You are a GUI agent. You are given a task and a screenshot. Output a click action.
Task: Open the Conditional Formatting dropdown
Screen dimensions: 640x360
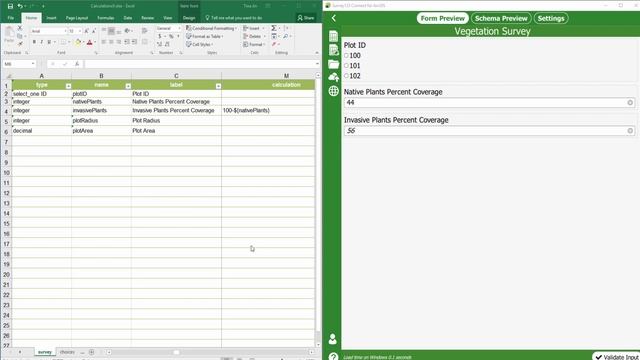211,28
